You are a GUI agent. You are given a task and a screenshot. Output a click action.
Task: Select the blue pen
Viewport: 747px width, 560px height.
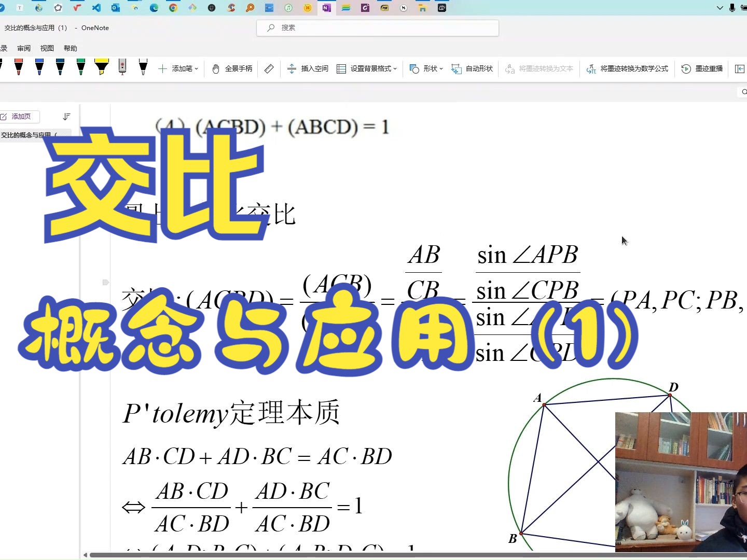39,67
